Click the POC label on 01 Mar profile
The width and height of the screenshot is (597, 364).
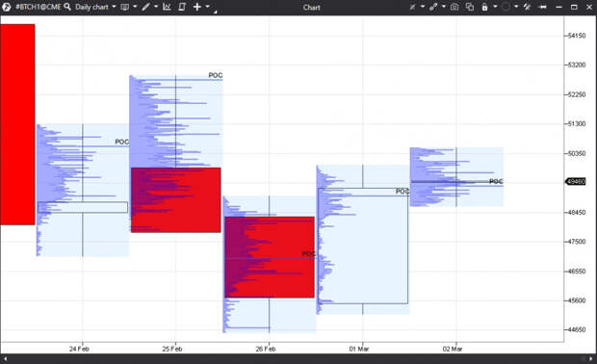[x=402, y=191]
